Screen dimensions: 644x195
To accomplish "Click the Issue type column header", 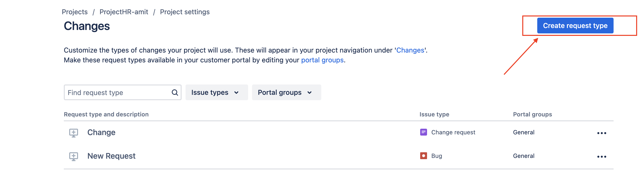I will 434,114.
